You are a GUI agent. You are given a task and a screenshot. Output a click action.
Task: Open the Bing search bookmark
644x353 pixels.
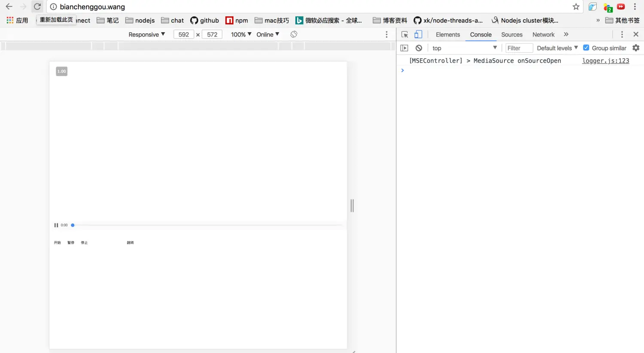(328, 20)
